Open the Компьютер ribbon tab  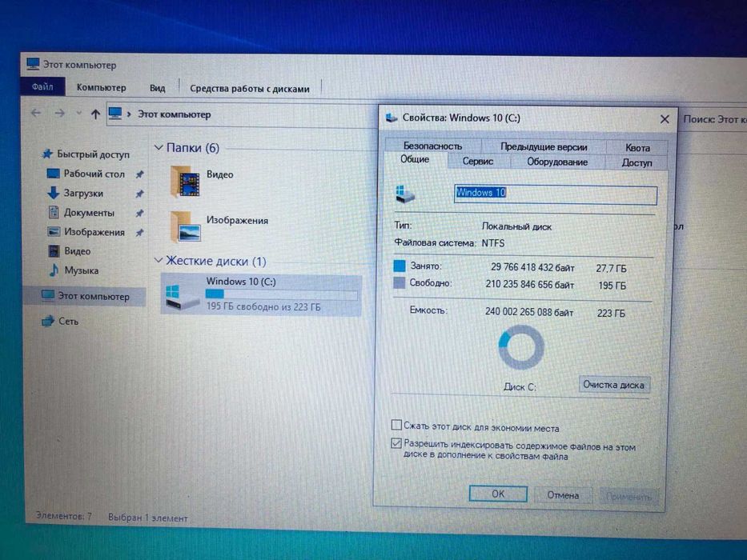click(101, 88)
